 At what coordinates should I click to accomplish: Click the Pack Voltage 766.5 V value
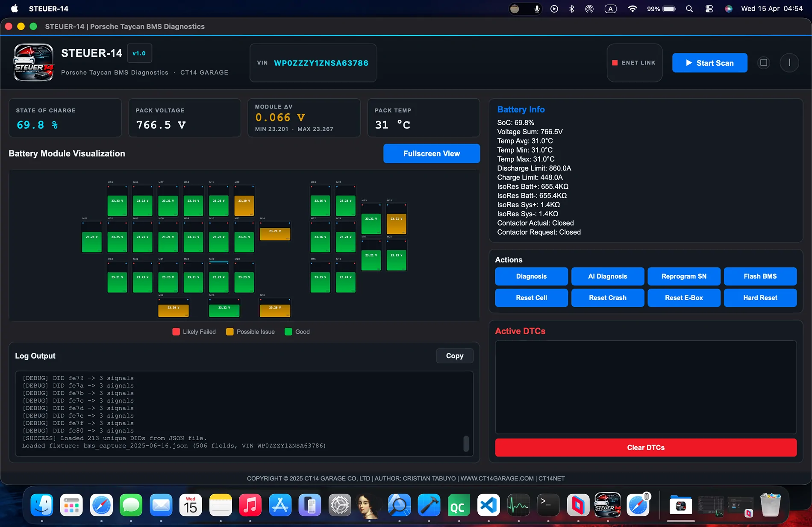point(161,125)
